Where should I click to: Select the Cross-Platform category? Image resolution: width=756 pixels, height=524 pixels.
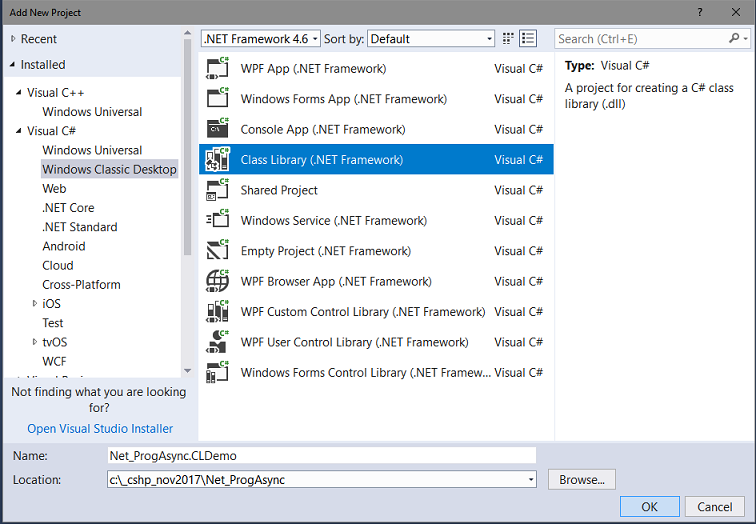tap(81, 285)
